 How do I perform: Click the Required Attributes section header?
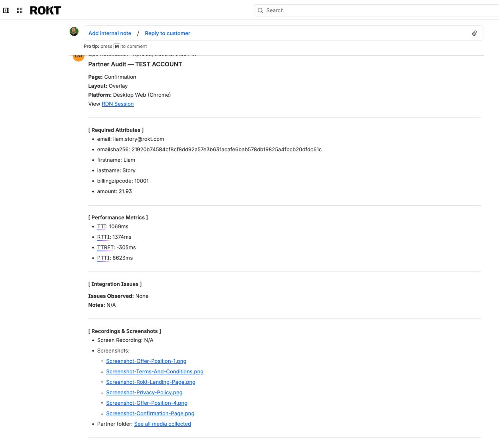pyautogui.click(x=116, y=130)
